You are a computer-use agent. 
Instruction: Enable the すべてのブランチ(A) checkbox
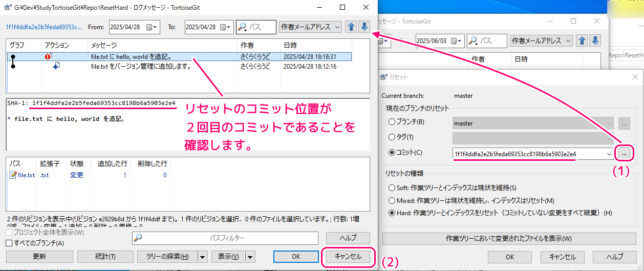9,243
